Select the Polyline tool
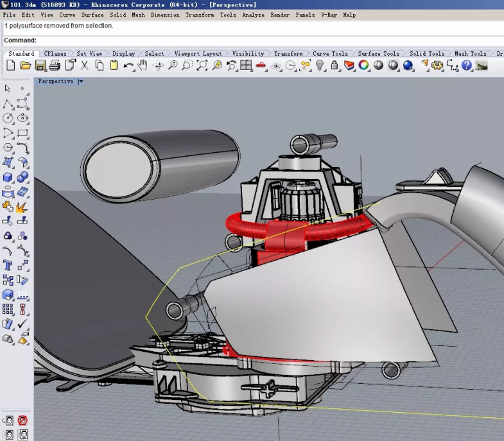This screenshot has width=504, height=441. 8,104
